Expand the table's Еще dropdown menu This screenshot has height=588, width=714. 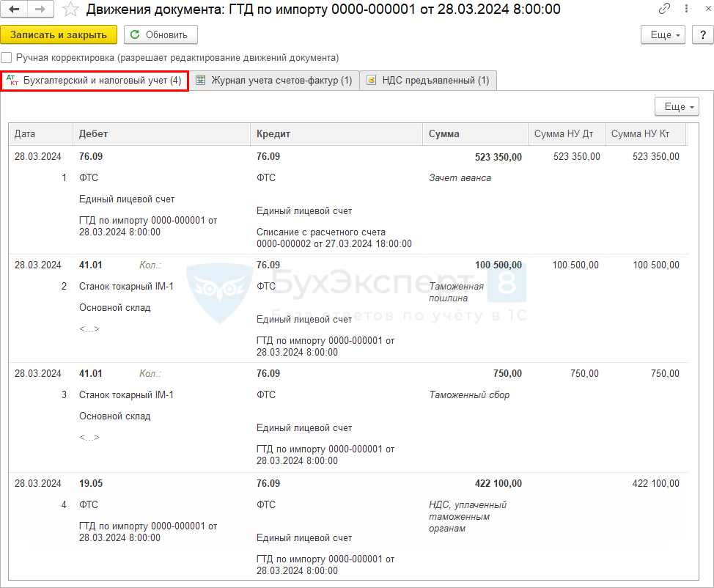tap(676, 107)
